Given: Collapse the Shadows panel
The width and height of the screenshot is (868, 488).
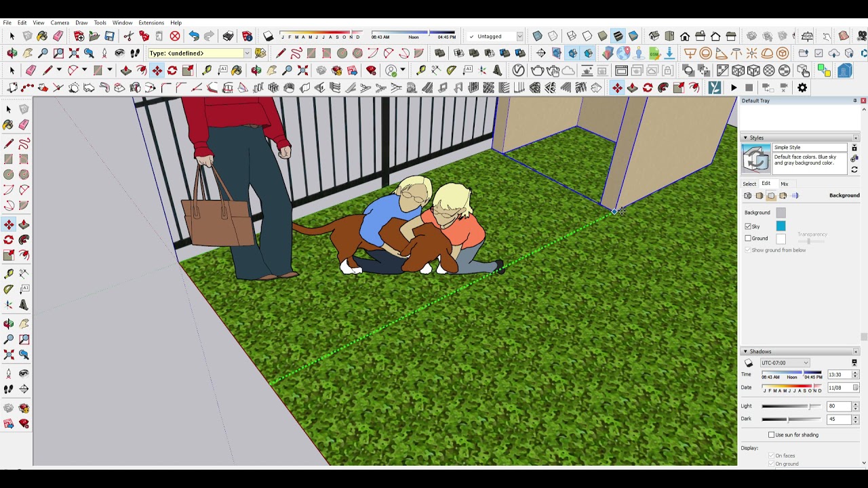Looking at the screenshot, I should click(745, 352).
